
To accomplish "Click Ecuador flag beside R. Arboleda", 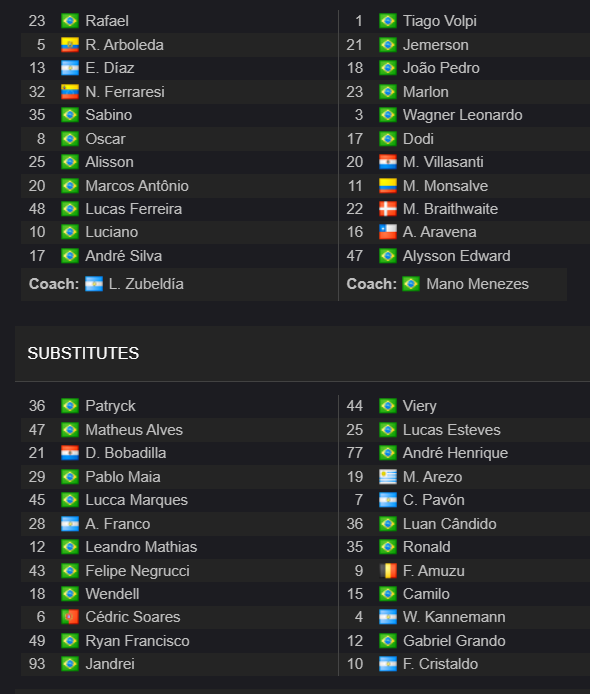I will (x=70, y=45).
